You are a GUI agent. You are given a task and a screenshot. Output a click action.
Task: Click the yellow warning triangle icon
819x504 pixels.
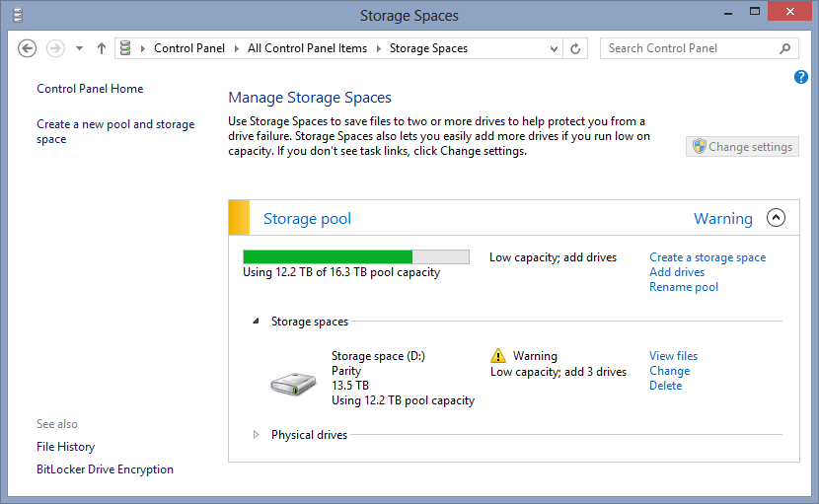click(x=498, y=356)
